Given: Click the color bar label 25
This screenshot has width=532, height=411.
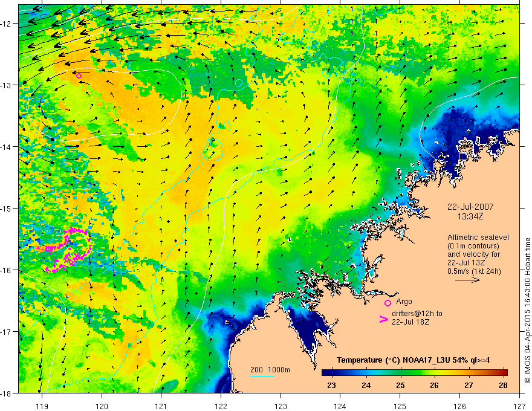Looking at the screenshot, I should tap(400, 385).
